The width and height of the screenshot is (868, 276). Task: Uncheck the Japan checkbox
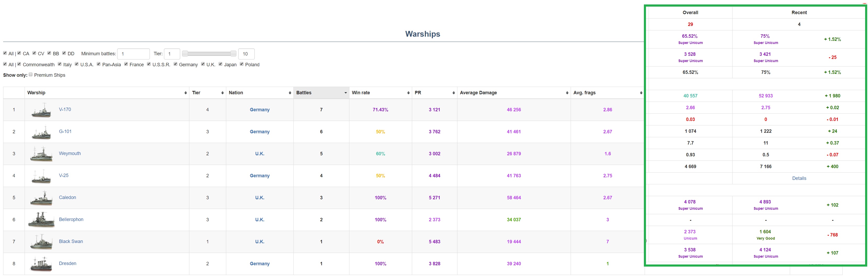point(221,64)
